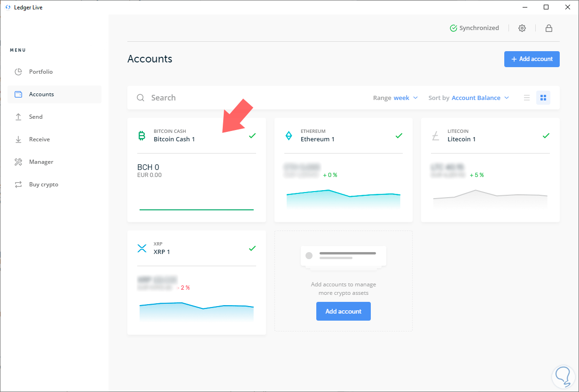This screenshot has width=579, height=392.
Task: Click the BCH 0 balance text
Action: (x=148, y=167)
